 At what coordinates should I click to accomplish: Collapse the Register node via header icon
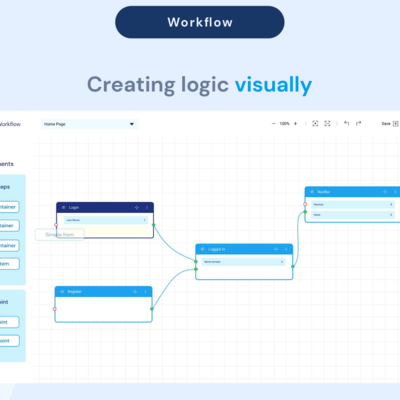(62, 292)
